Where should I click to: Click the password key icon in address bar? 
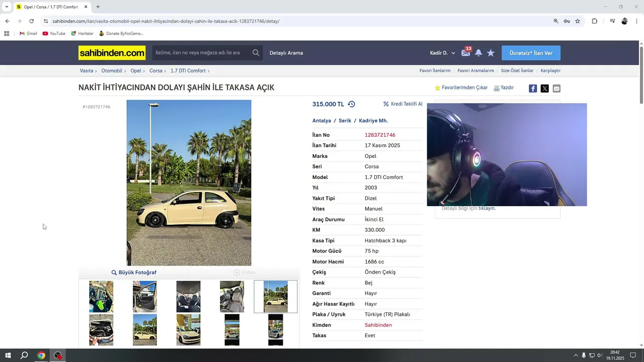pos(567,21)
